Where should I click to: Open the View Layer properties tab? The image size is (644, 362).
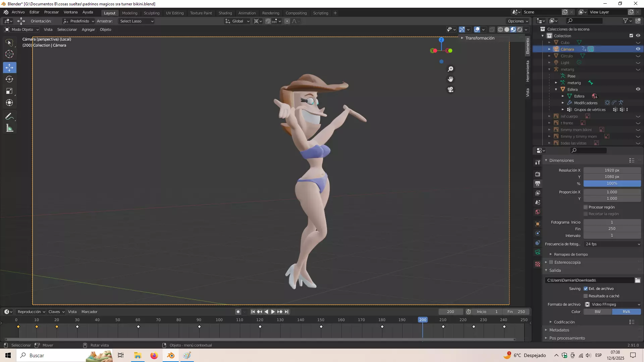(x=538, y=193)
